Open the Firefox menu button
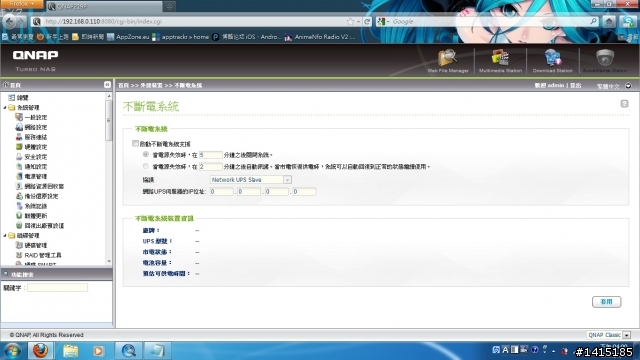The height and width of the screenshot is (360, 640). tap(21, 4)
